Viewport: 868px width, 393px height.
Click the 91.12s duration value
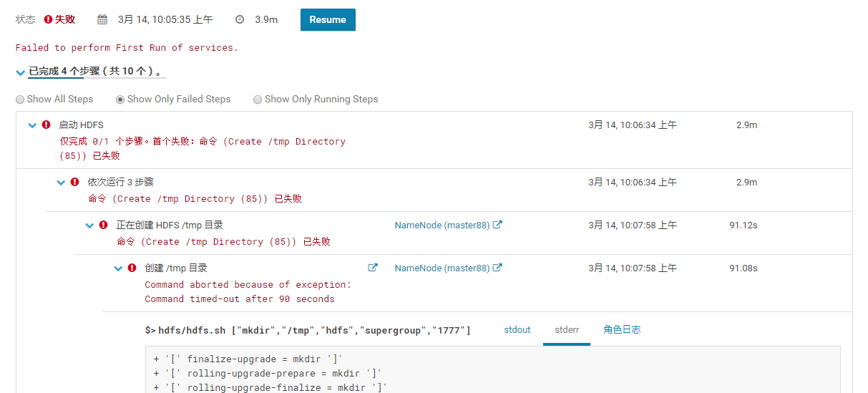[743, 225]
